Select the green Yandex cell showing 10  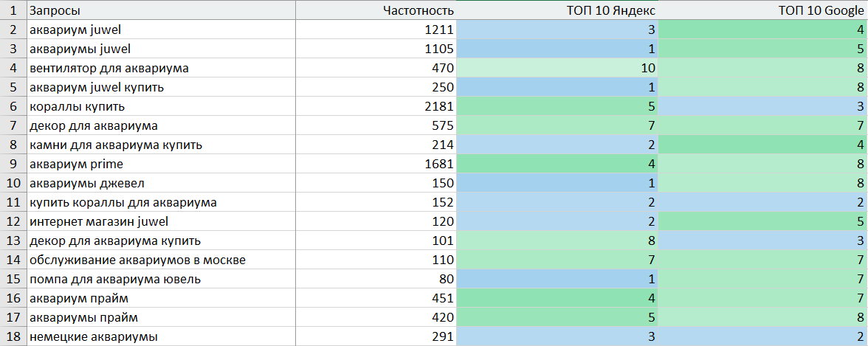click(557, 69)
